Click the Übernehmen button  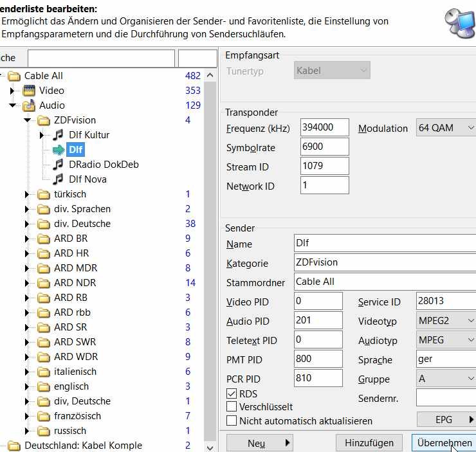(x=444, y=442)
